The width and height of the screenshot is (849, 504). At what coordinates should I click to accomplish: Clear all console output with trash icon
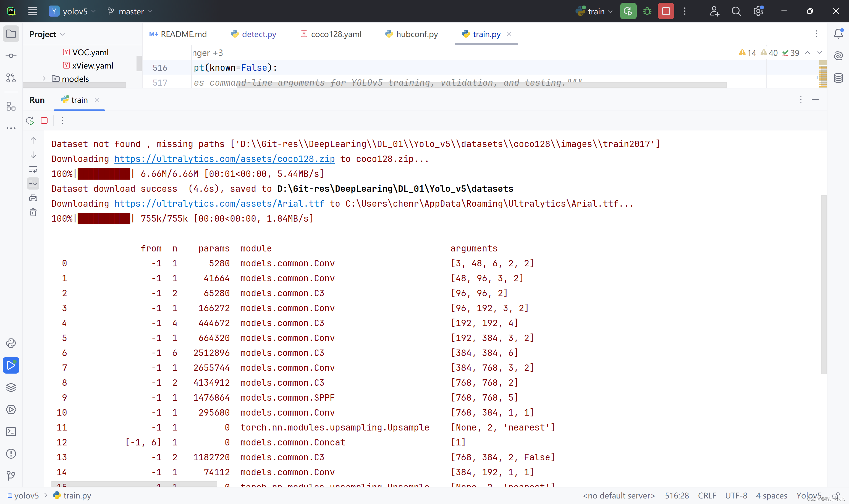33,212
